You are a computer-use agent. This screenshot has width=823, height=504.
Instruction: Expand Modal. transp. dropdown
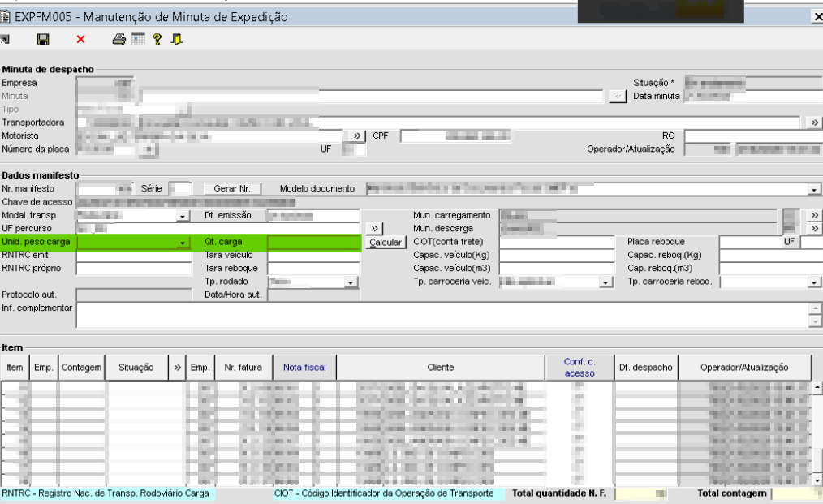click(x=182, y=216)
